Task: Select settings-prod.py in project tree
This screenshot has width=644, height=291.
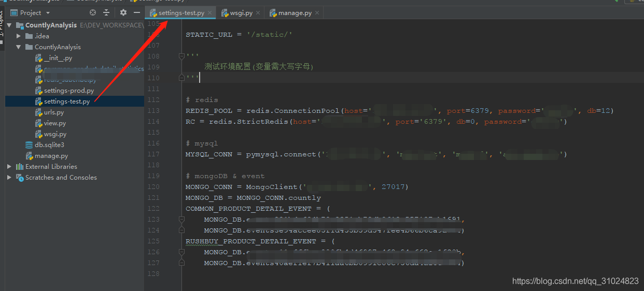Action: pyautogui.click(x=68, y=91)
